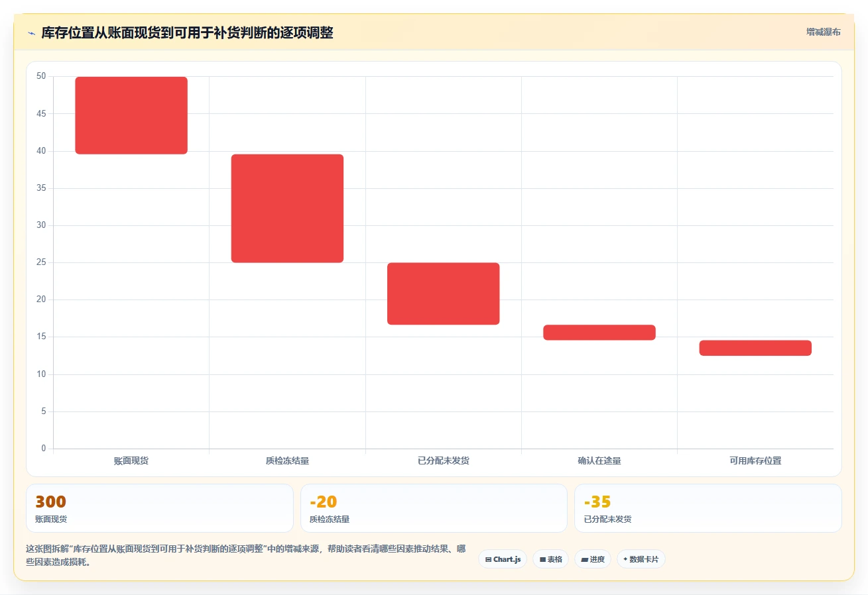Click the 质检冻结量 red waterfall bar

(287, 209)
